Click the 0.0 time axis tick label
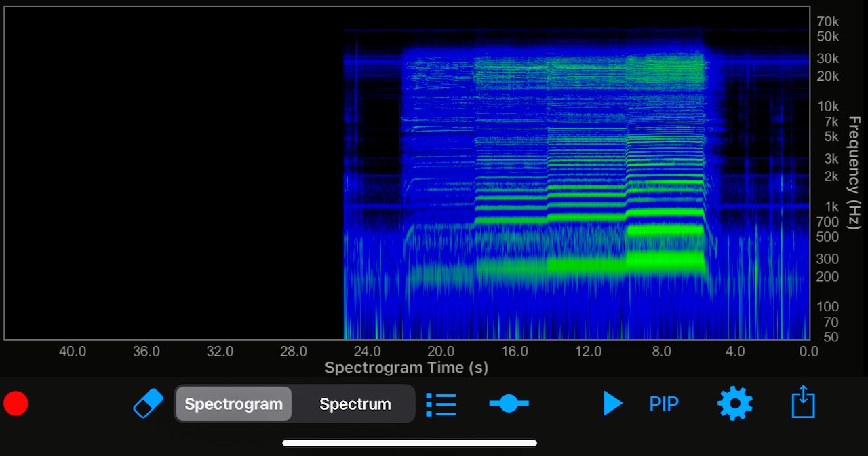868x456 pixels. (808, 351)
